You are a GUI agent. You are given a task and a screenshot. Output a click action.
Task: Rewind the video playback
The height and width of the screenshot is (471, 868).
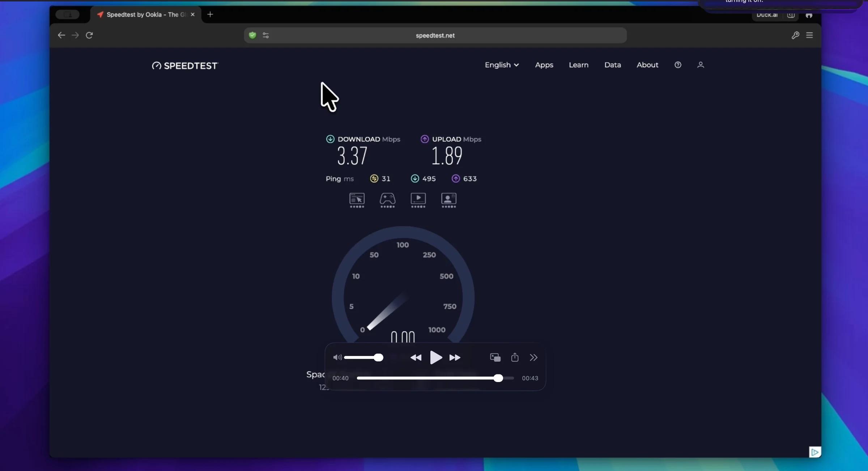[416, 357]
